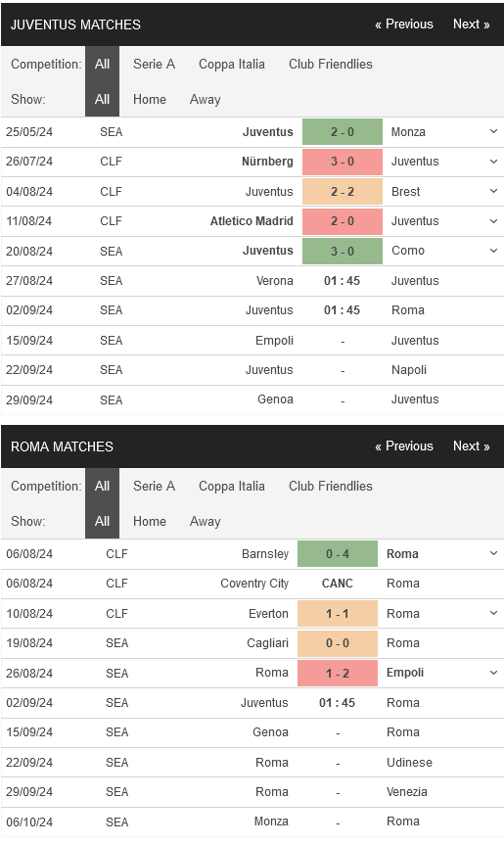Select All competition tab in Juventus panel
The width and height of the screenshot is (504, 845).
pyautogui.click(x=102, y=64)
